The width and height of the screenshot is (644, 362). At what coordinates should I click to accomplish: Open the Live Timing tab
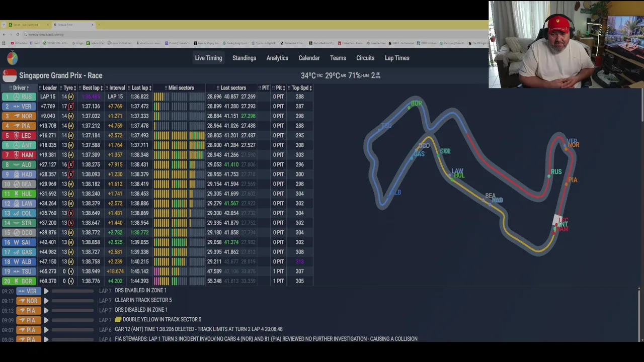click(x=208, y=58)
